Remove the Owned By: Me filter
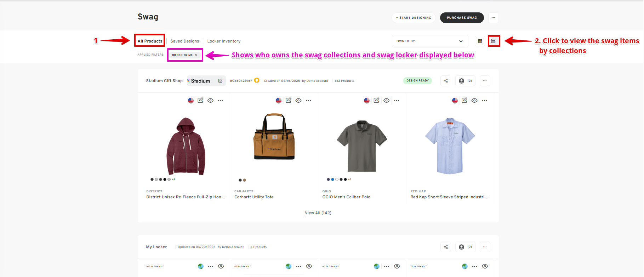Viewport: 644px width, 277px height. (196, 55)
